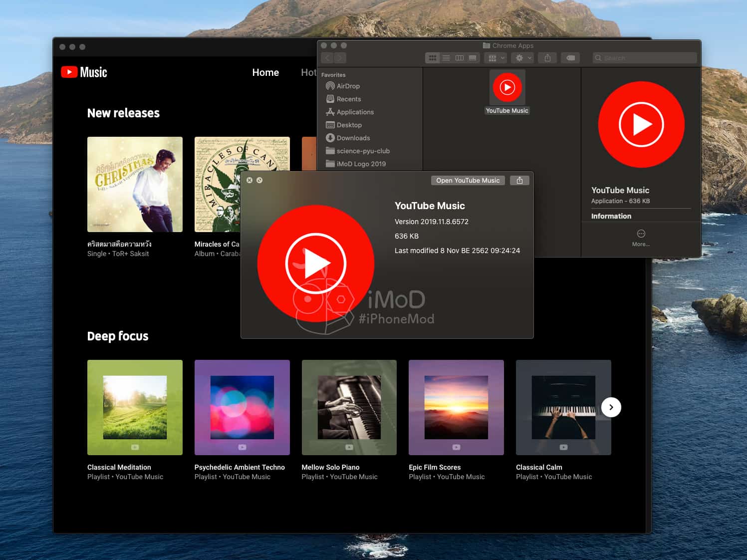Open the Home tab in YouTube Music
Screen dimensions: 747x560
point(265,72)
